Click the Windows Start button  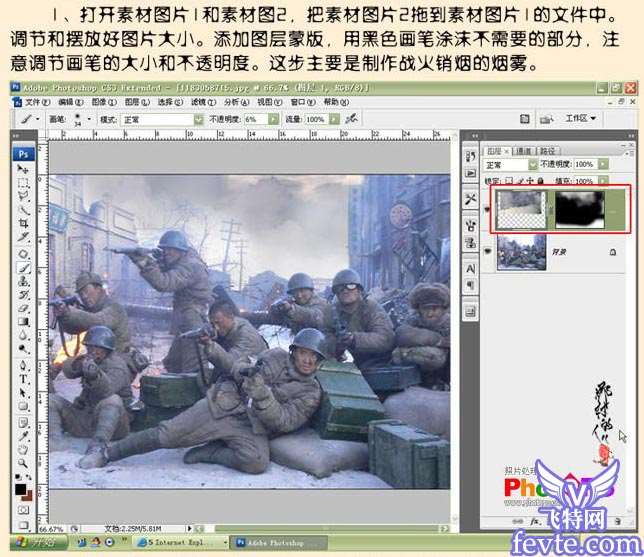[x=39, y=542]
